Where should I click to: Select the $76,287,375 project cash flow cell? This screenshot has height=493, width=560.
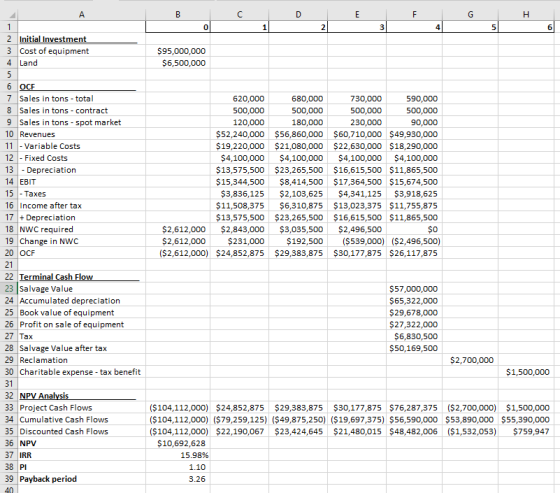[414, 408]
